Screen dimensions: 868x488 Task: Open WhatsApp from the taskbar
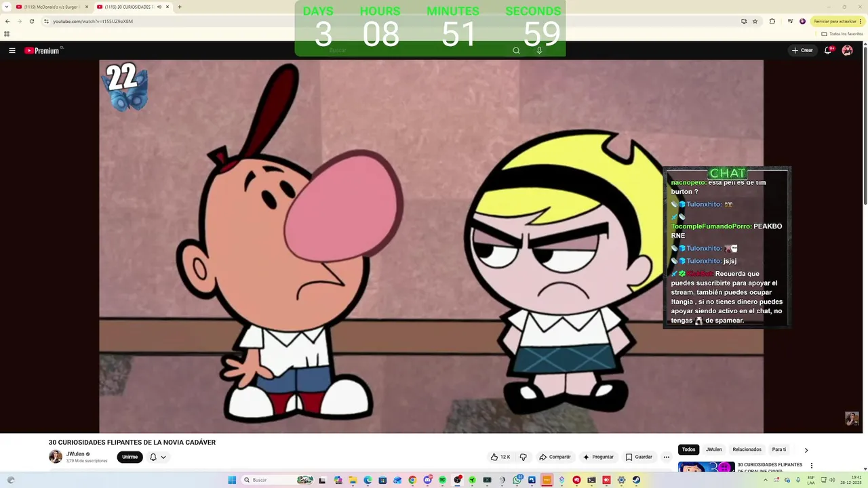(x=517, y=480)
